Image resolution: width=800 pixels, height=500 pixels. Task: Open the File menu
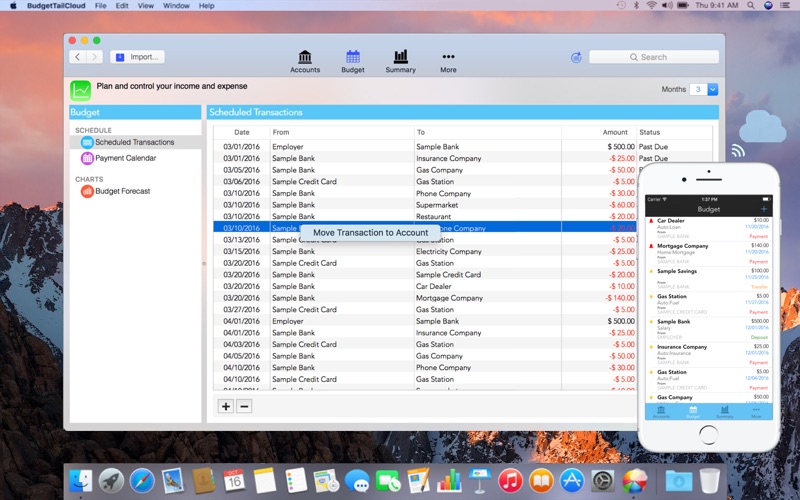click(x=101, y=6)
